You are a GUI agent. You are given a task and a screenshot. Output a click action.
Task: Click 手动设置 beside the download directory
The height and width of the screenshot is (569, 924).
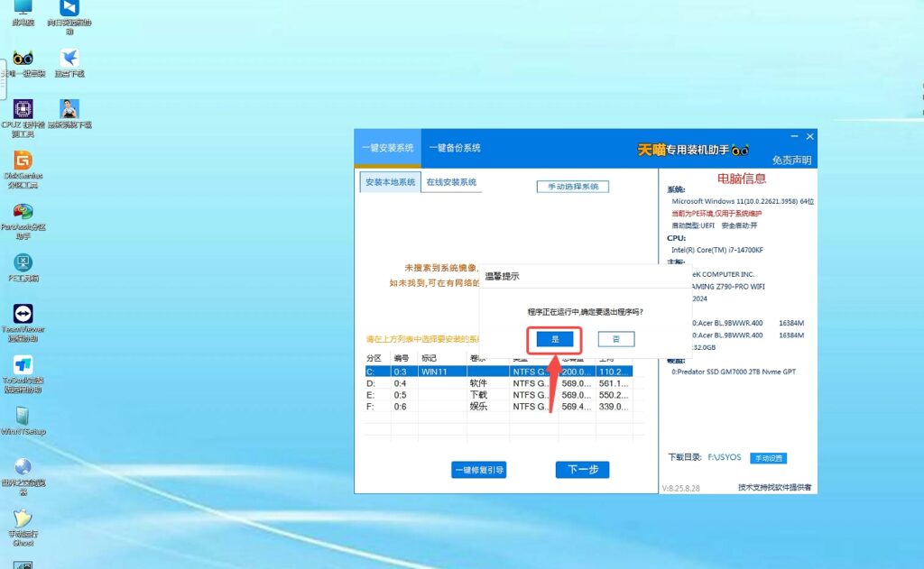pos(768,458)
